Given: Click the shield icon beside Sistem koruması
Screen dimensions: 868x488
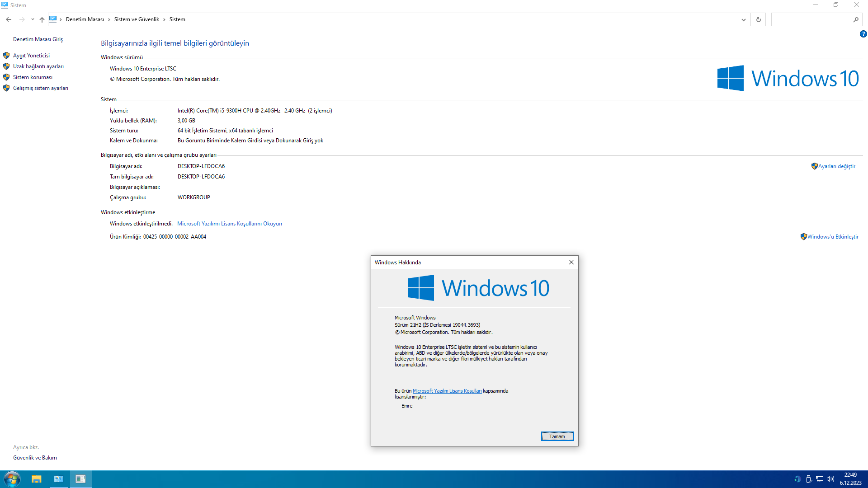Looking at the screenshot, I should (6, 77).
